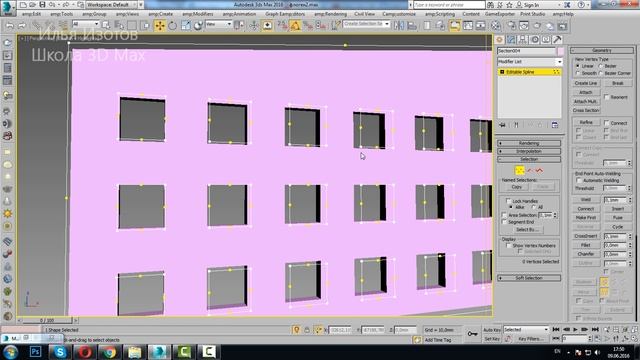640x360 pixels.
Task: Select Bezier new vertex type
Action: (x=601, y=66)
